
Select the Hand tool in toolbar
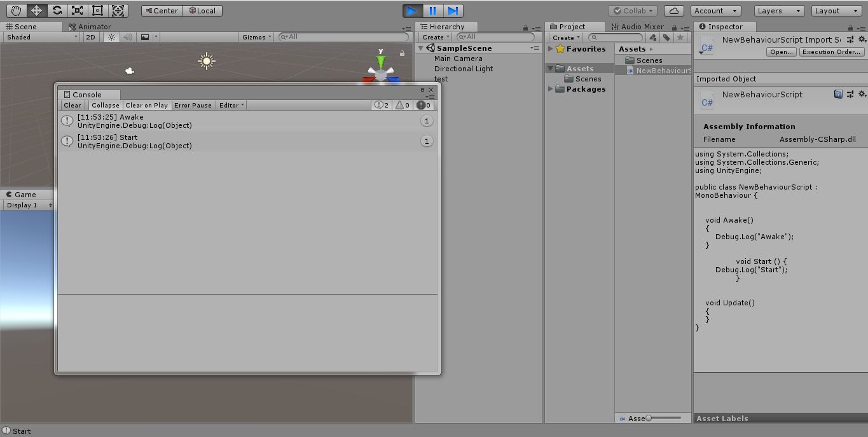click(16, 10)
